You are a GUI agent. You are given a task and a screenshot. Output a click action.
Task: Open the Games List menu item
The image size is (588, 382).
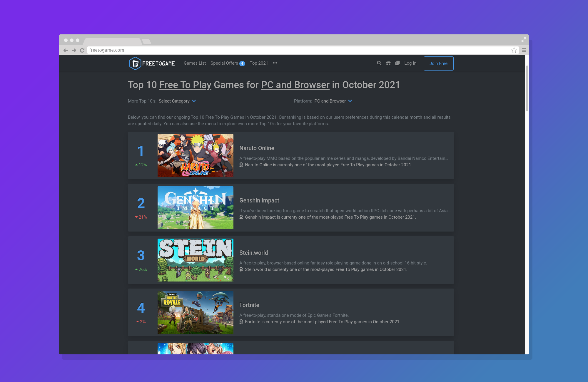coord(195,63)
